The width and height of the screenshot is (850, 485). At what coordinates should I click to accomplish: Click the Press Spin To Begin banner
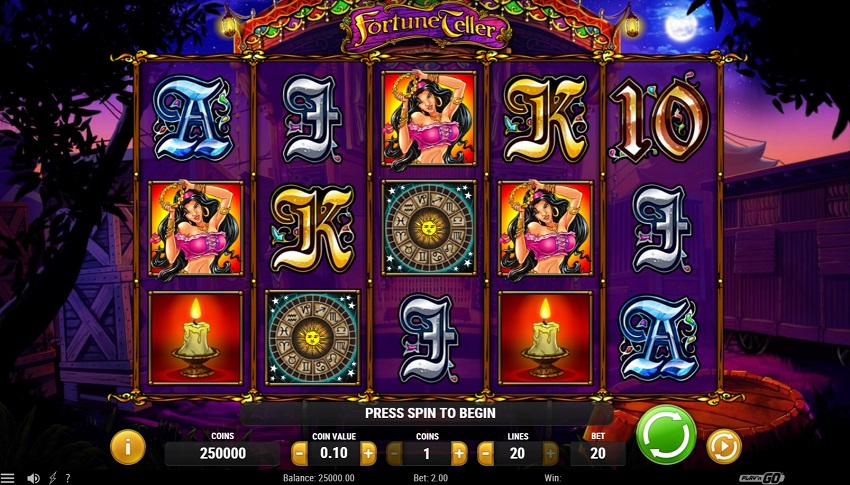pyautogui.click(x=429, y=413)
